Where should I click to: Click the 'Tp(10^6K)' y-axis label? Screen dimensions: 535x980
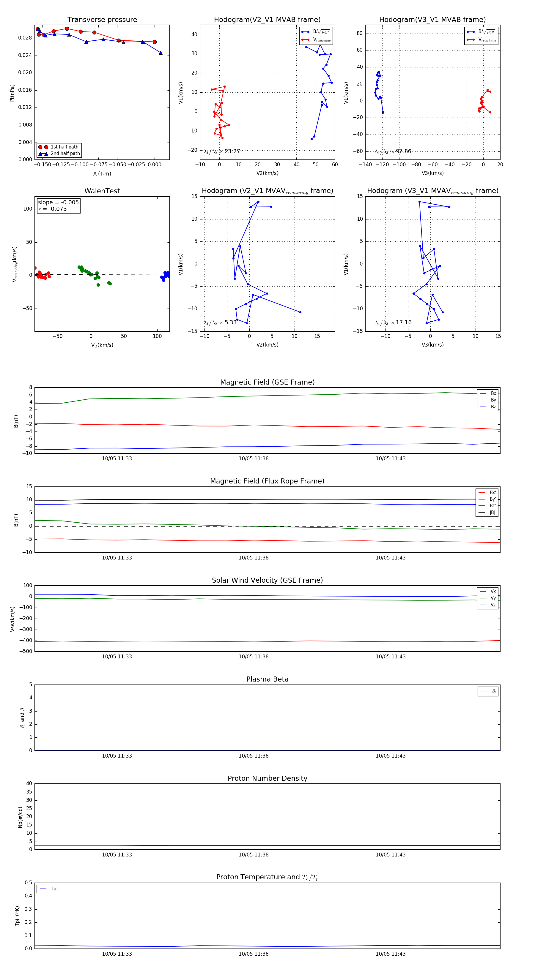click(17, 916)
